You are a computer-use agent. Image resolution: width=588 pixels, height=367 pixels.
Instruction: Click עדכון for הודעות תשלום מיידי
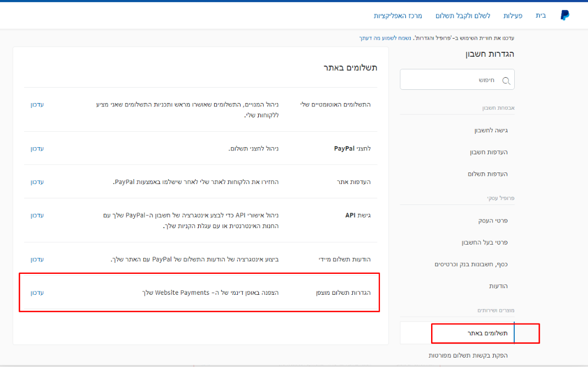point(37,260)
